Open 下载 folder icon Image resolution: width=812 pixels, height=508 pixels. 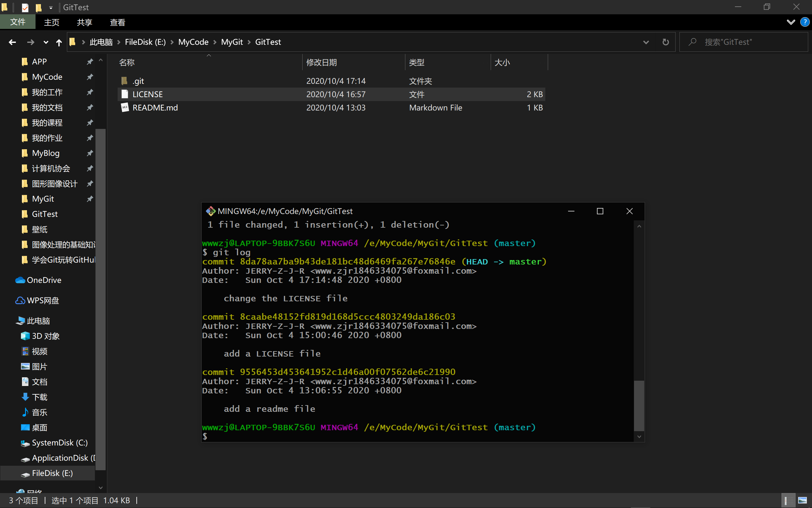pyautogui.click(x=25, y=397)
